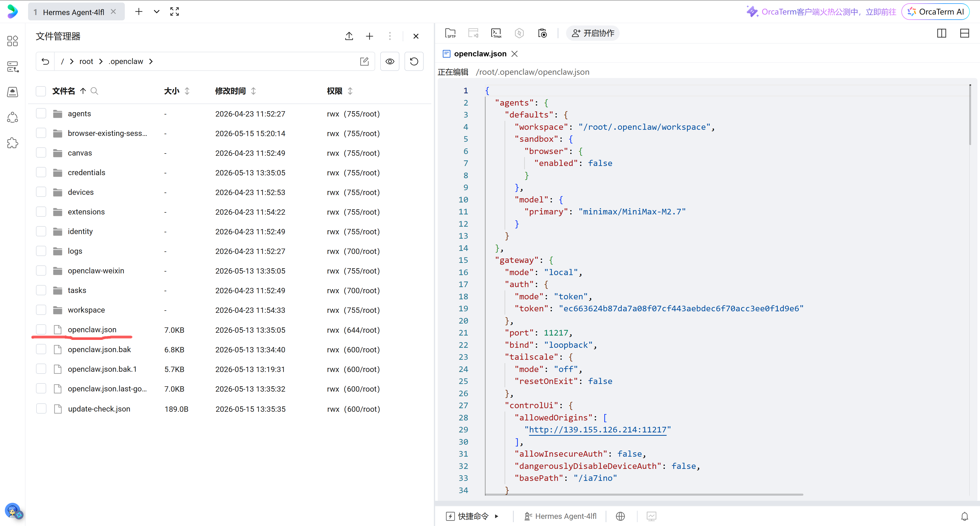Search file names with the magnifier icon
The width and height of the screenshot is (980, 526).
tap(94, 91)
